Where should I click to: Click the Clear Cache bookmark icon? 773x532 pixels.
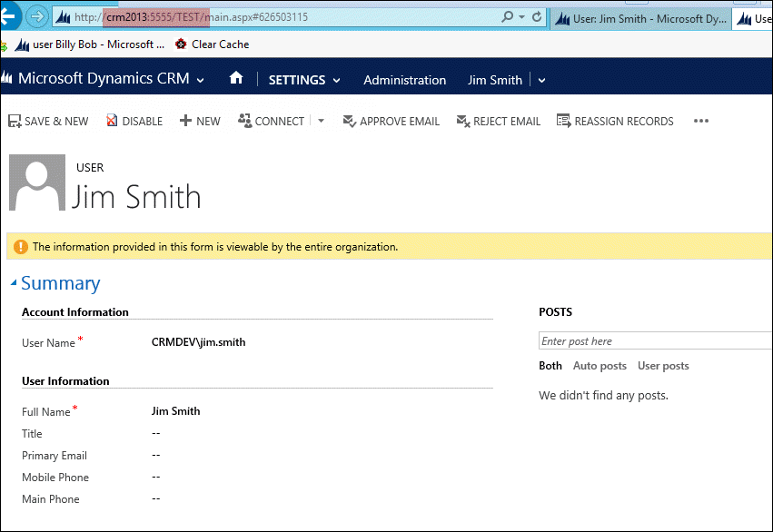181,44
